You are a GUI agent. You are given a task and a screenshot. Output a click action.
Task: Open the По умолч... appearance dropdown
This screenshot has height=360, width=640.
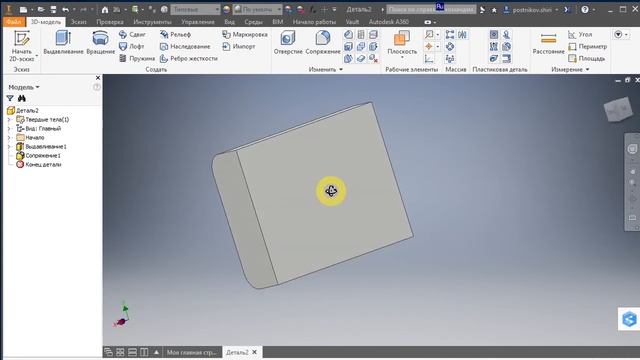click(x=258, y=9)
